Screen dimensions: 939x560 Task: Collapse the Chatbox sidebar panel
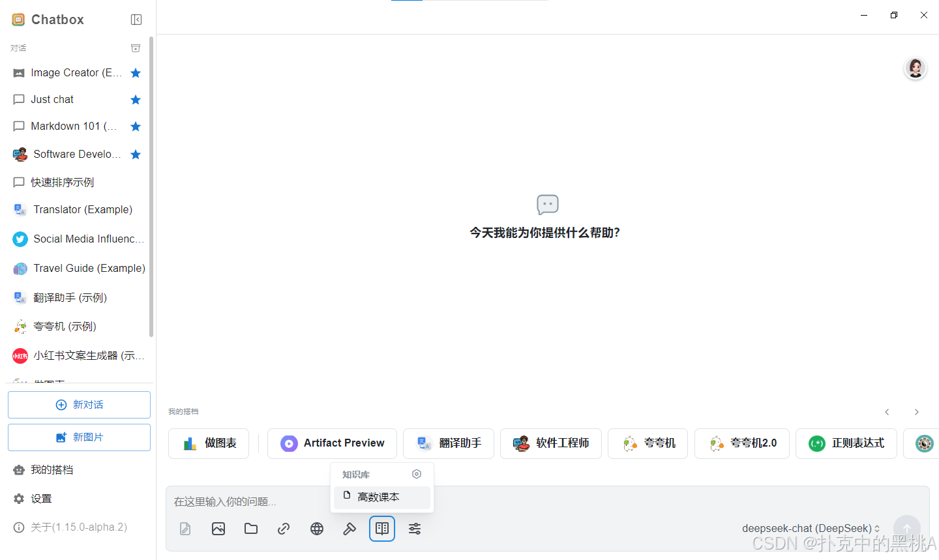(136, 20)
